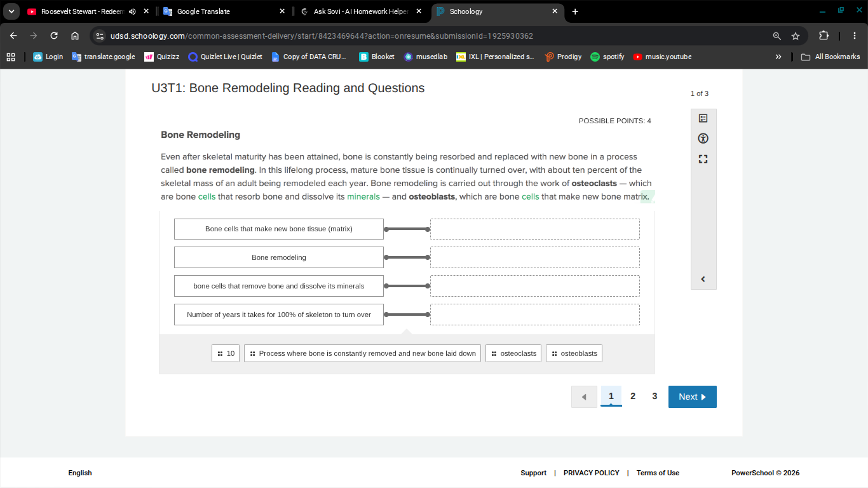
Task: Click the Next button
Action: click(692, 396)
